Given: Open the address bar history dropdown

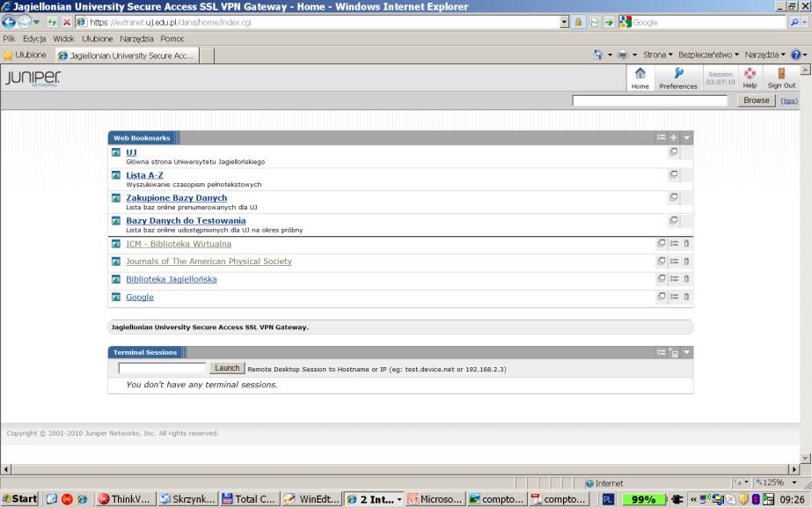Looking at the screenshot, I should 564,22.
